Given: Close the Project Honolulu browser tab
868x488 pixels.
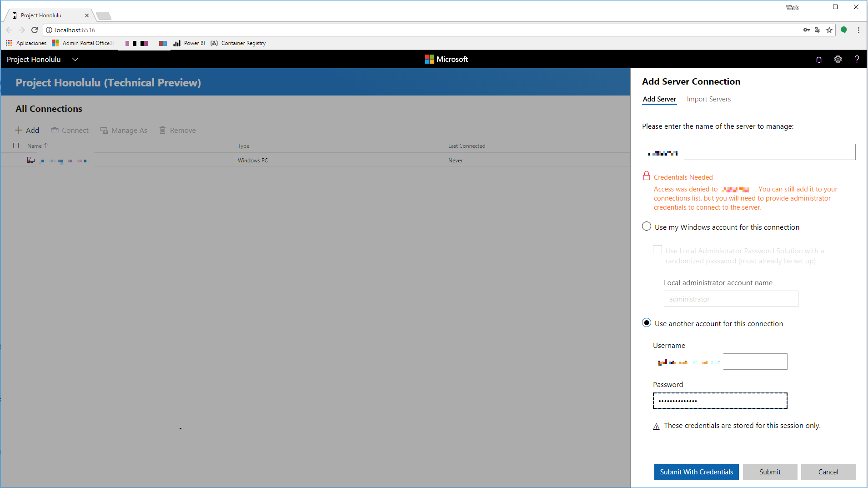Looking at the screenshot, I should point(87,15).
